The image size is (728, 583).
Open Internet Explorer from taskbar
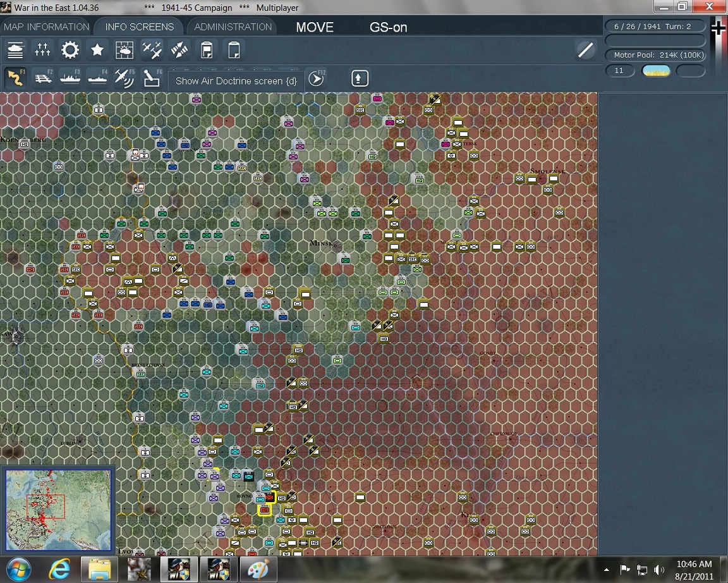(x=59, y=570)
